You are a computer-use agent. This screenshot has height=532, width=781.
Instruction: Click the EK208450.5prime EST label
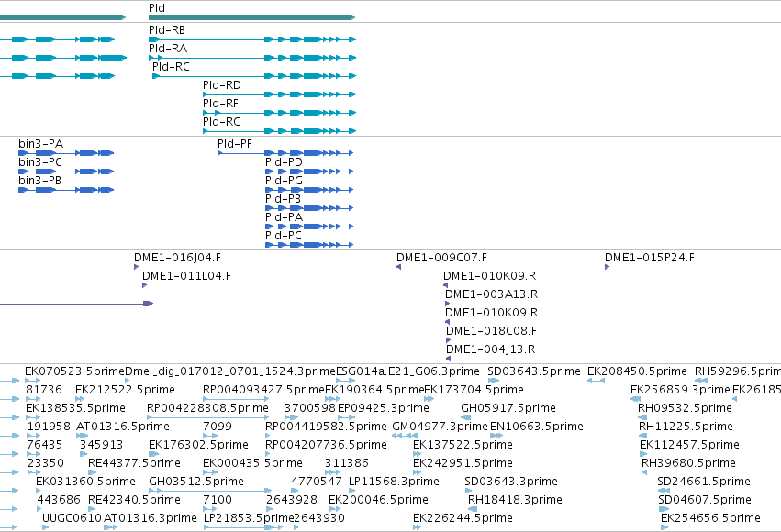point(637,371)
